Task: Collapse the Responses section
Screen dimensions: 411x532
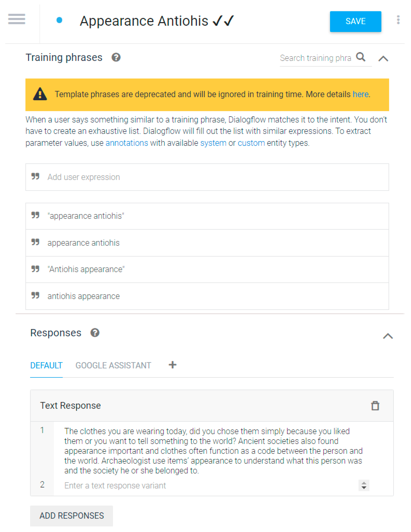Action: 388,336
